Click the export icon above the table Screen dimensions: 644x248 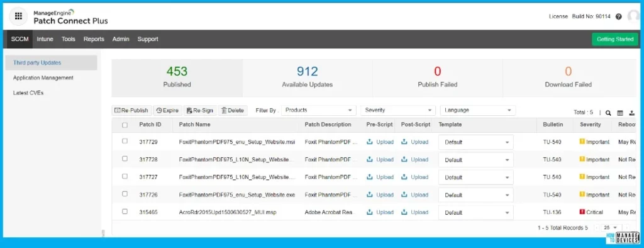pyautogui.click(x=631, y=113)
